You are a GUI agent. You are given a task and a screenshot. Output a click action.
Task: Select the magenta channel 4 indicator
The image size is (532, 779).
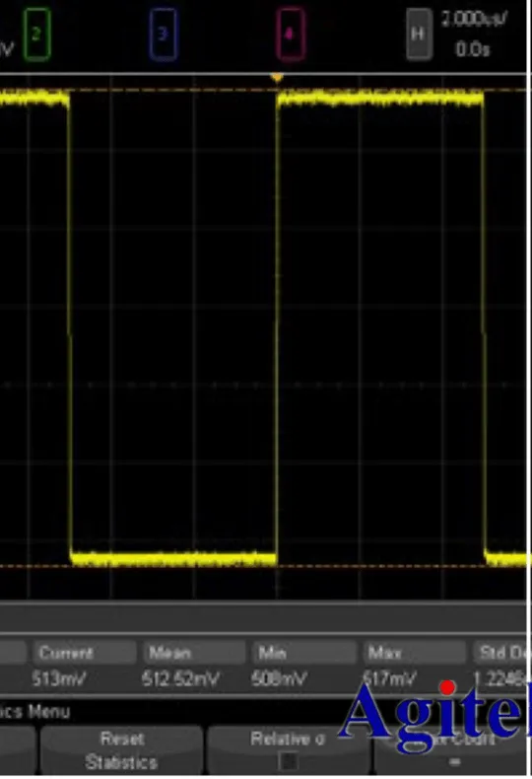[290, 35]
